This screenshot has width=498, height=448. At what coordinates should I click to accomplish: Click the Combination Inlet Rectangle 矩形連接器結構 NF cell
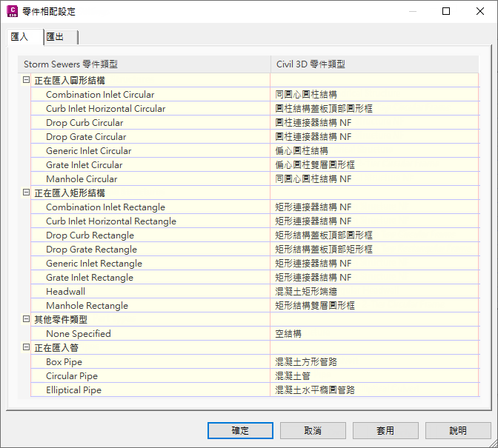point(375,207)
